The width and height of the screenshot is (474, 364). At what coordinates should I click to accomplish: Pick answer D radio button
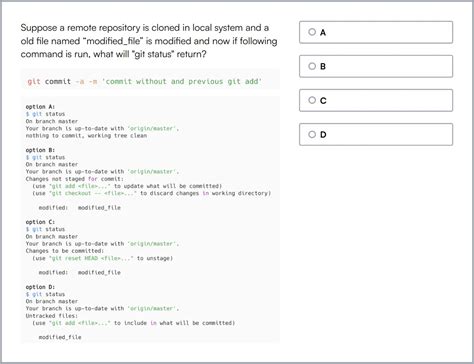click(x=312, y=134)
